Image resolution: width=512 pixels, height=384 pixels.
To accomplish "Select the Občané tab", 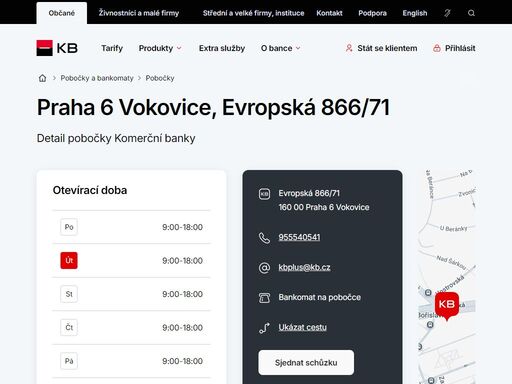I will (62, 13).
